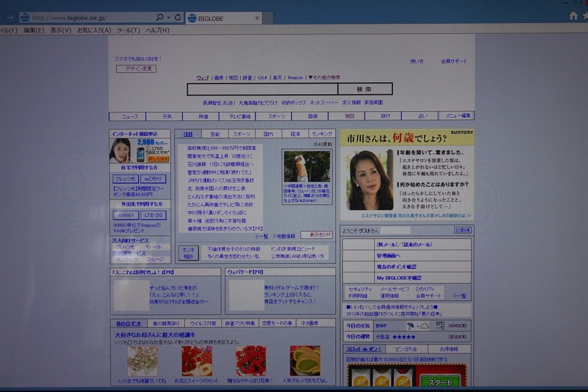Select the 画像 search type link
The width and height of the screenshot is (588, 392).
coord(219,78)
